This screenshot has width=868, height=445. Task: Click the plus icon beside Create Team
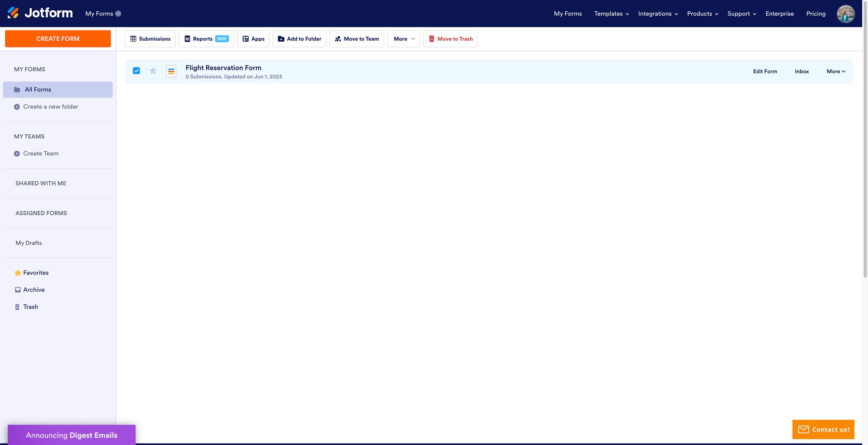tap(17, 154)
